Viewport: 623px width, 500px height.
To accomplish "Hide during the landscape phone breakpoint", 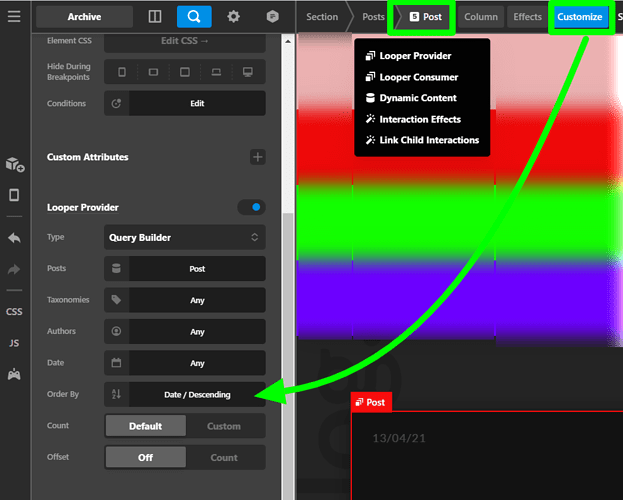I will [x=153, y=72].
